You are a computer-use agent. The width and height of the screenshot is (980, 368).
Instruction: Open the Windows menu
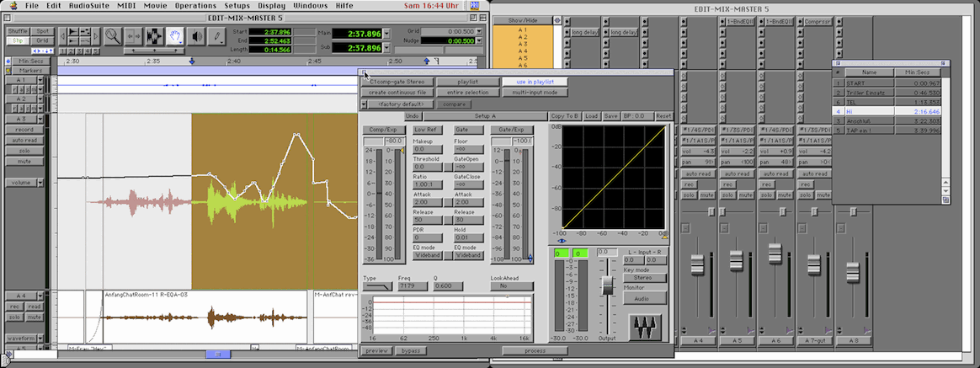(310, 6)
